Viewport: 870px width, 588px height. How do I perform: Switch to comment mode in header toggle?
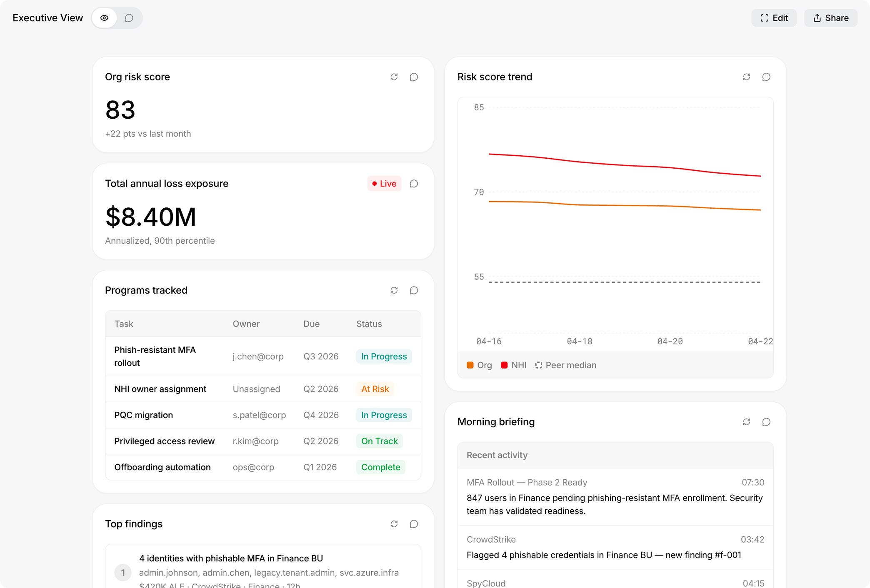[x=129, y=18]
